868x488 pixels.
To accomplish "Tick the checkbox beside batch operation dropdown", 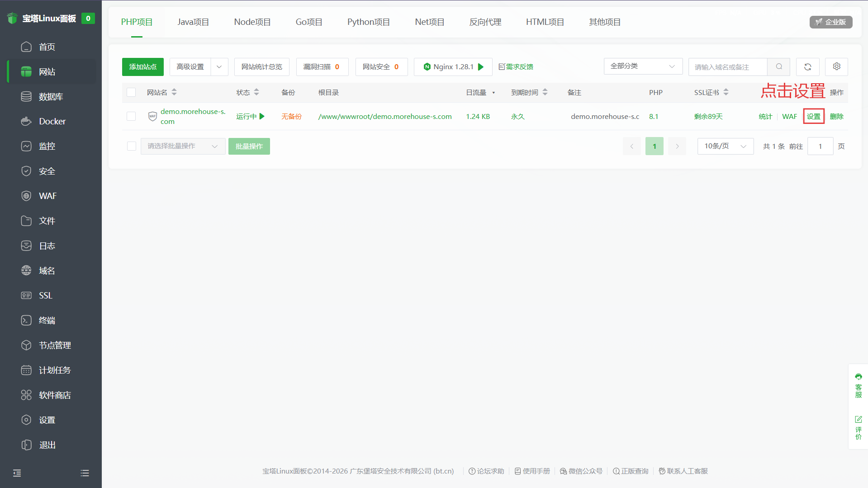I will [x=132, y=146].
